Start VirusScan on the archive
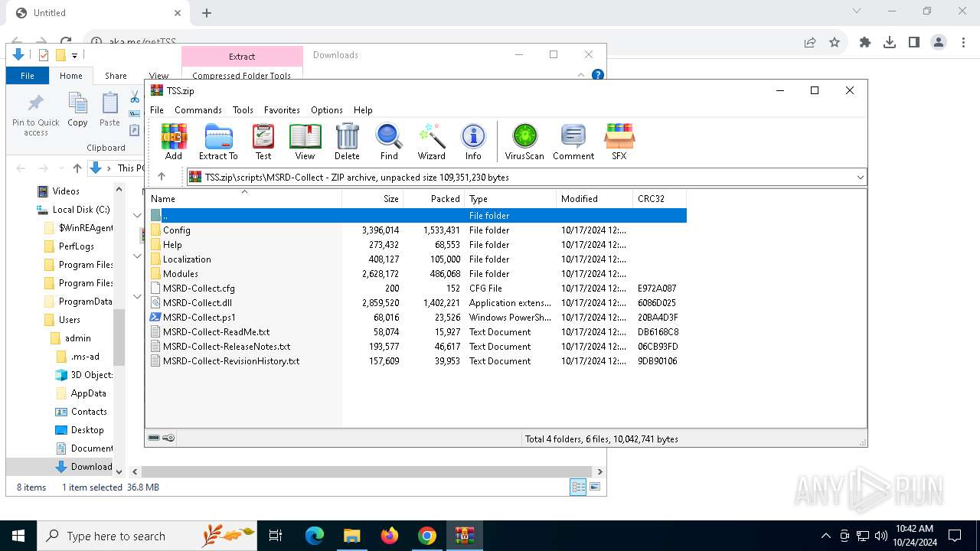 pyautogui.click(x=524, y=142)
